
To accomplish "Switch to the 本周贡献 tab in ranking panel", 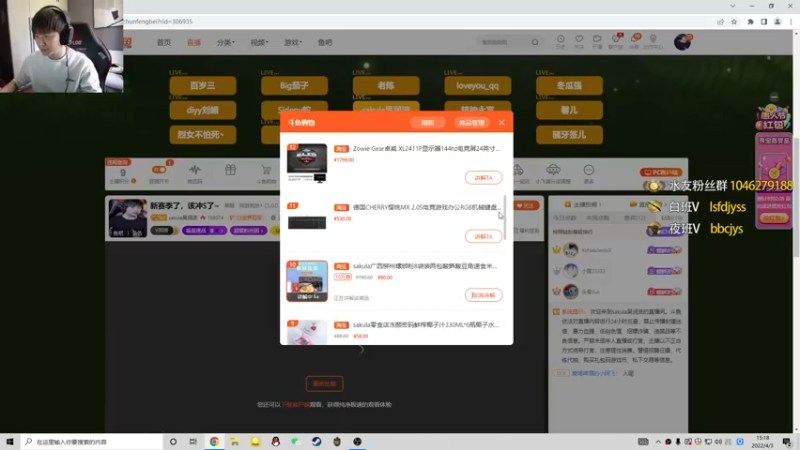I will pos(597,218).
